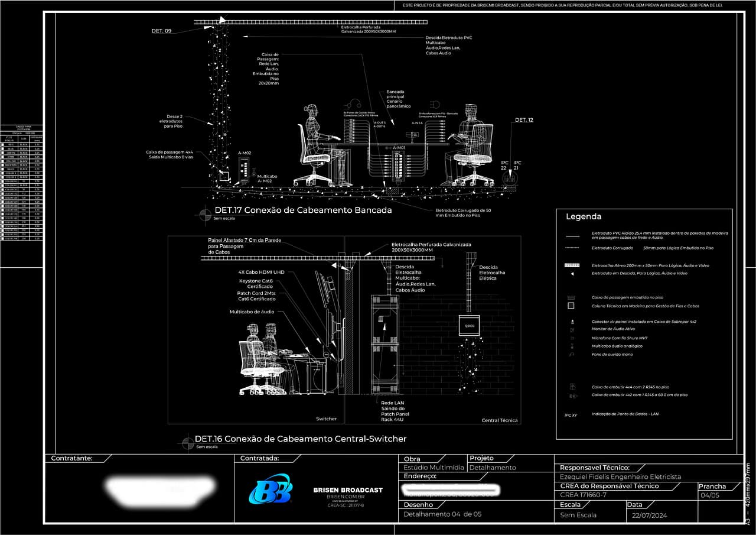Click the Contratada field label
Viewport: 756px width, 535px height.
259,458
